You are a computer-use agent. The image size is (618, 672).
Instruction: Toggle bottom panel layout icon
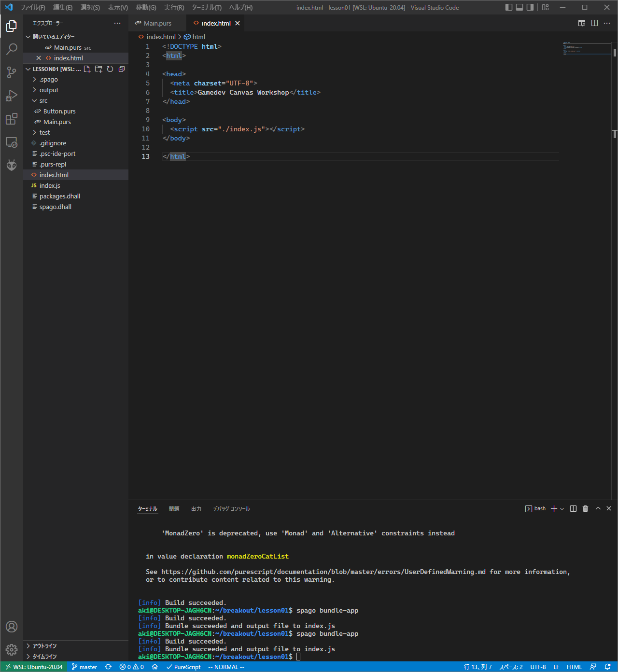coord(520,7)
